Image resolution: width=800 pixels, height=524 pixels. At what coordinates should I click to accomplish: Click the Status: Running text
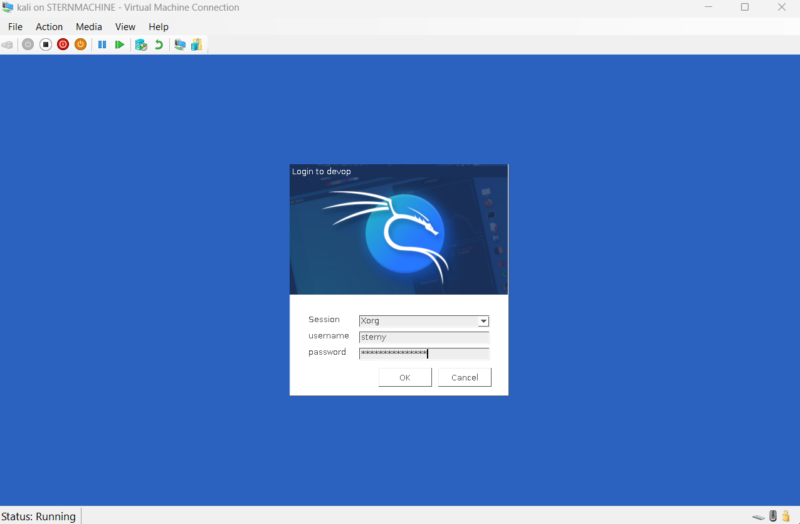coord(38,516)
